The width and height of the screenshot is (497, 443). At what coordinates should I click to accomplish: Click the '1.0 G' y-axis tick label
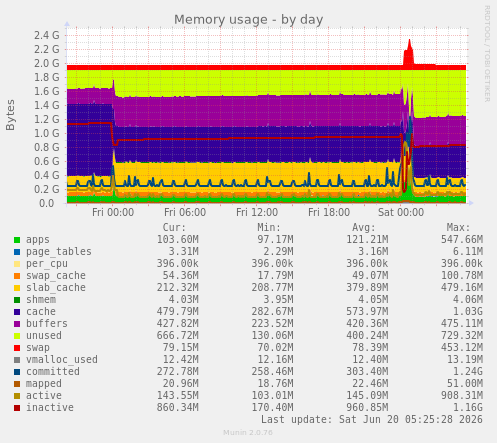(x=47, y=133)
